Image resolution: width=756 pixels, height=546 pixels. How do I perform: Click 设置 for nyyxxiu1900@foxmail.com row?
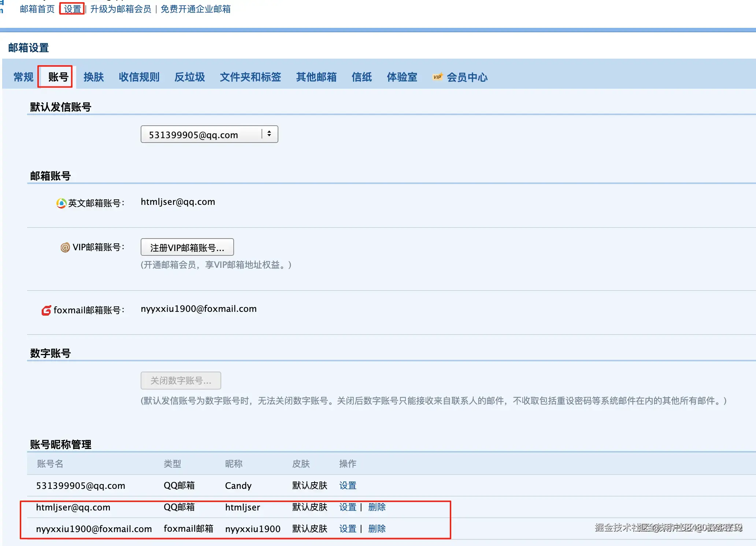coord(348,529)
